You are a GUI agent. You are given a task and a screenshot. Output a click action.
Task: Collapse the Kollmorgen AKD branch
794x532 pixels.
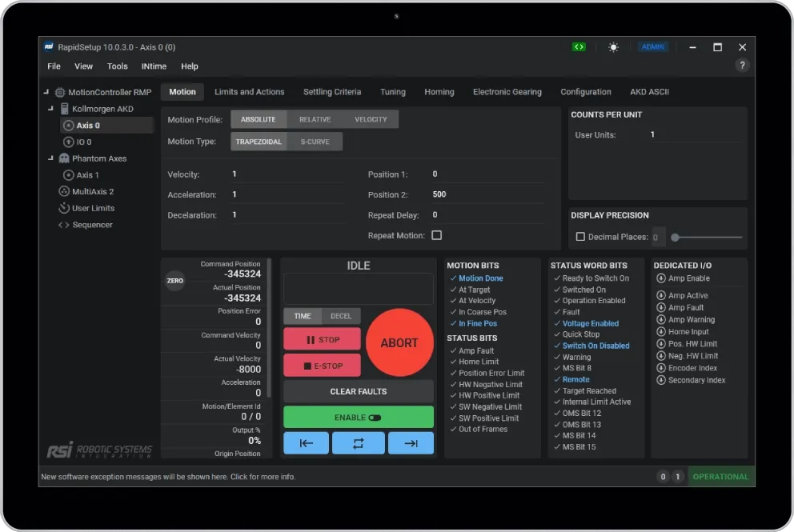tap(49, 109)
